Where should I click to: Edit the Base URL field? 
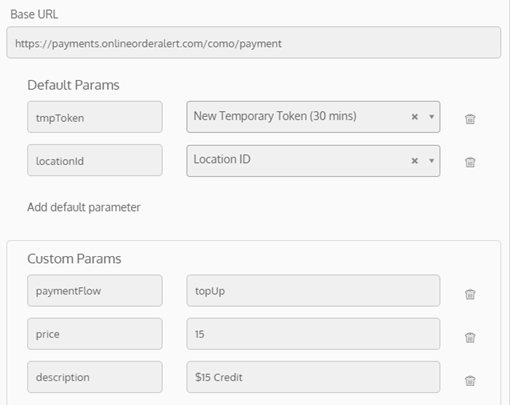point(254,43)
